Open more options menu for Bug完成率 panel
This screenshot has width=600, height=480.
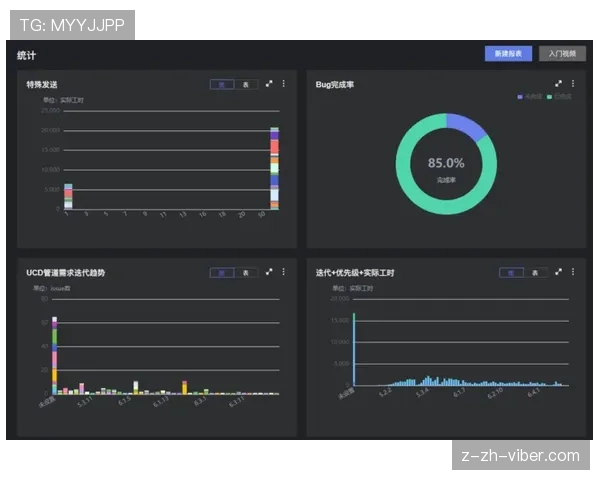[x=572, y=84]
